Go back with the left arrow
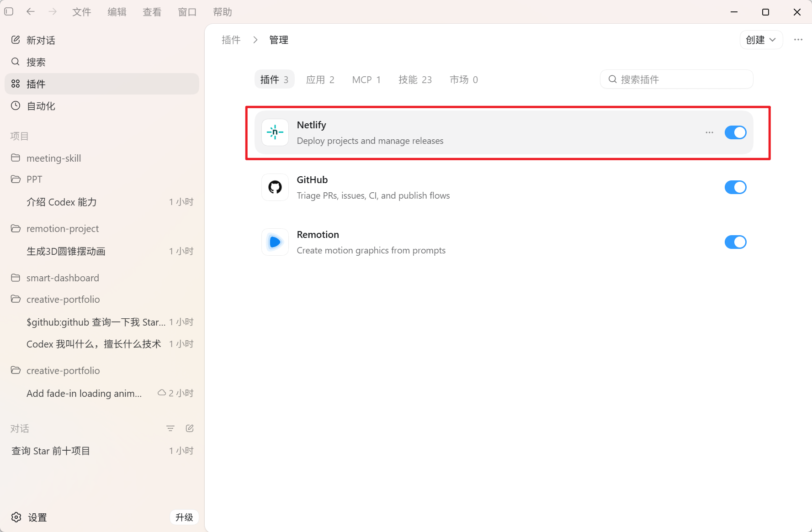Screen dimensions: 812x532 point(31,11)
